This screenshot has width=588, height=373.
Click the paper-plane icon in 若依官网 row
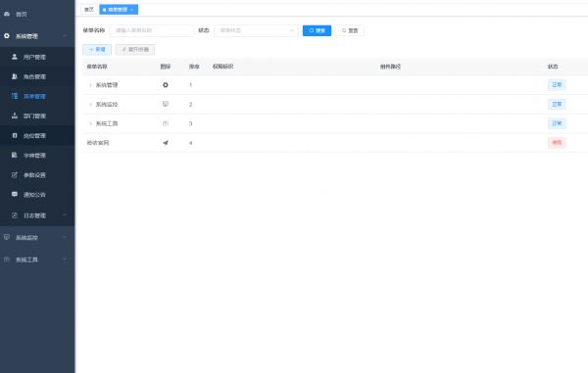[x=166, y=143]
